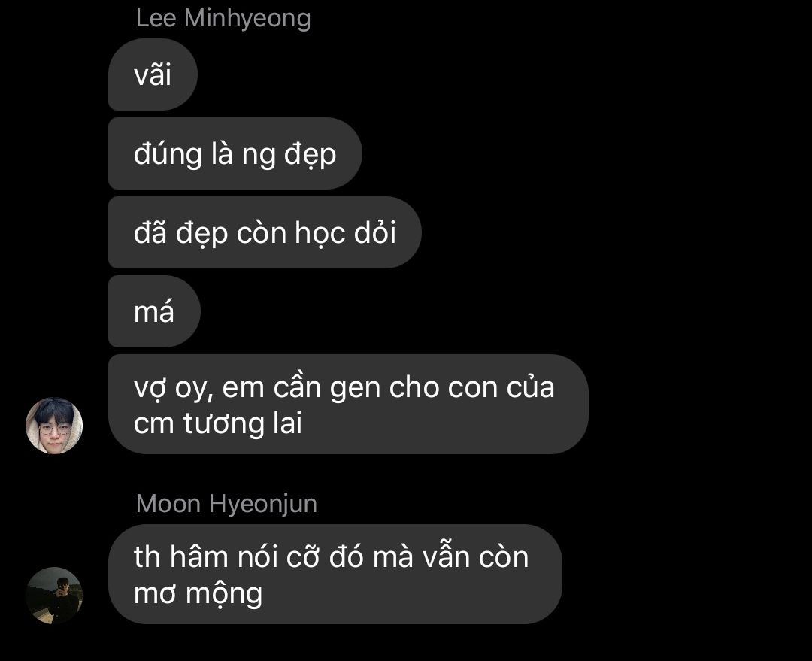The width and height of the screenshot is (812, 661).
Task: Click the word "vợ" in Lee's message
Action: pyautogui.click(x=150, y=387)
